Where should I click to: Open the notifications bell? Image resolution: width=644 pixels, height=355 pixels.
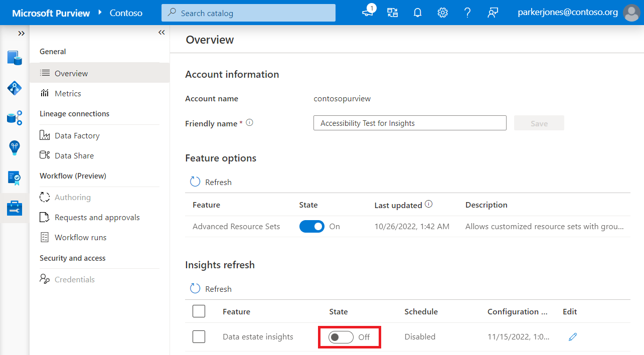[x=417, y=12]
